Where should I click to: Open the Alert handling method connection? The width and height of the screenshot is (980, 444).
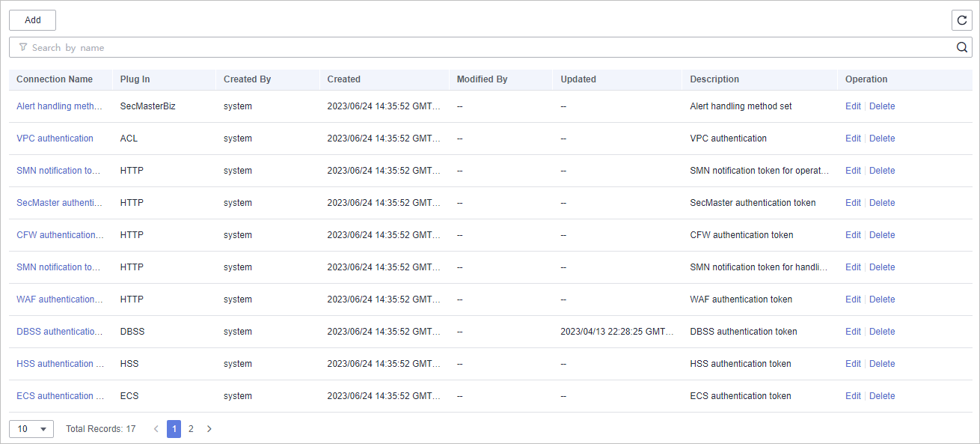[59, 106]
